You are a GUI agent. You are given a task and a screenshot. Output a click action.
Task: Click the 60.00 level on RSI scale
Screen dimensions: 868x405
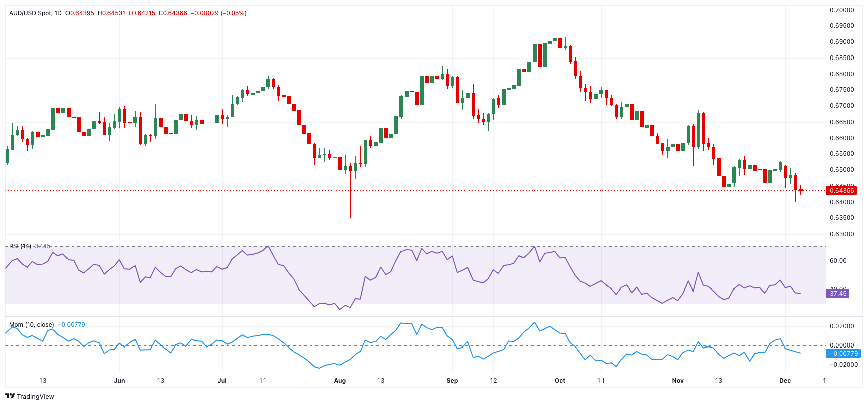point(838,261)
